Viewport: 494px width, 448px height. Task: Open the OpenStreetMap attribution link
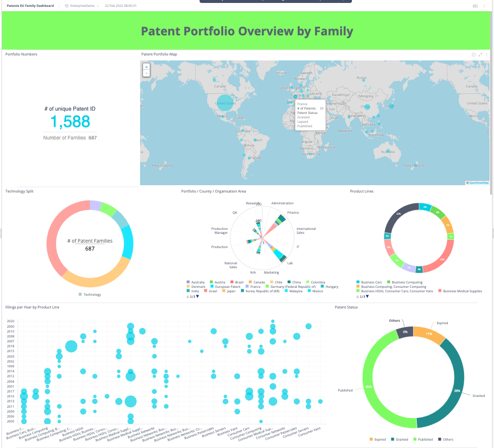tap(479, 183)
